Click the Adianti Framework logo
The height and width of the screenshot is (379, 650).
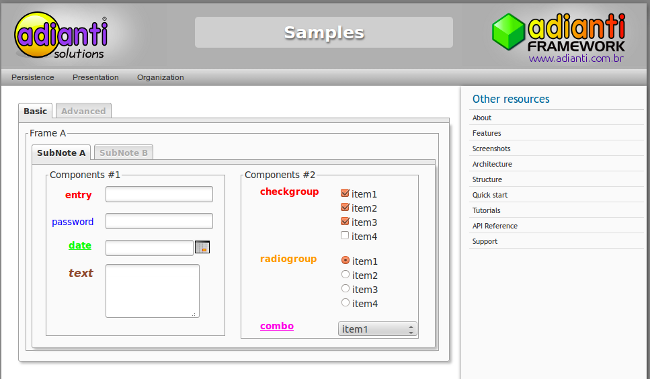click(558, 37)
